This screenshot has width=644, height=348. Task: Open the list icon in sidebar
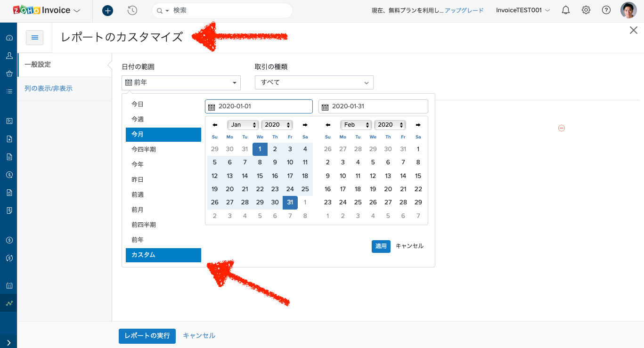tap(9, 91)
